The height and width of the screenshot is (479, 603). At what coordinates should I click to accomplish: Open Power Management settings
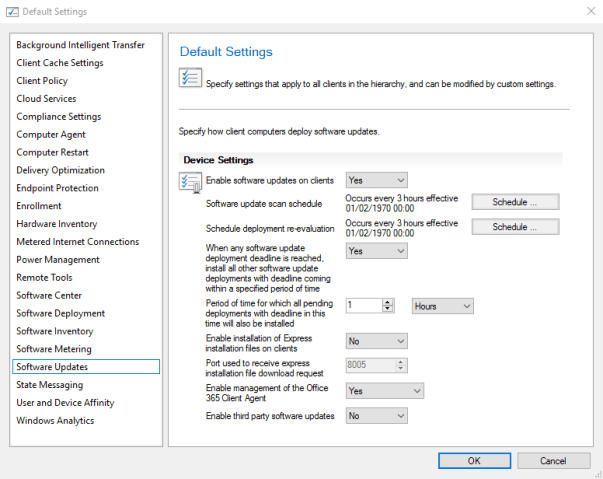58,260
